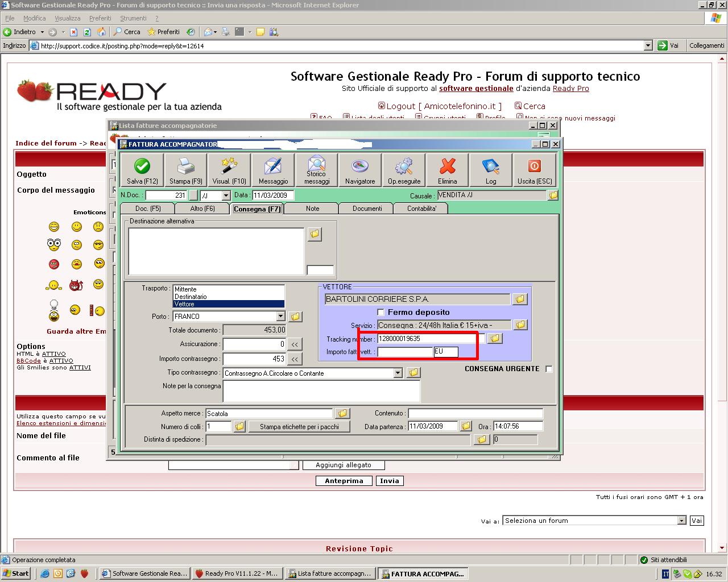Browse Causale with its folder icon
The height and width of the screenshot is (582, 728).
point(553,196)
